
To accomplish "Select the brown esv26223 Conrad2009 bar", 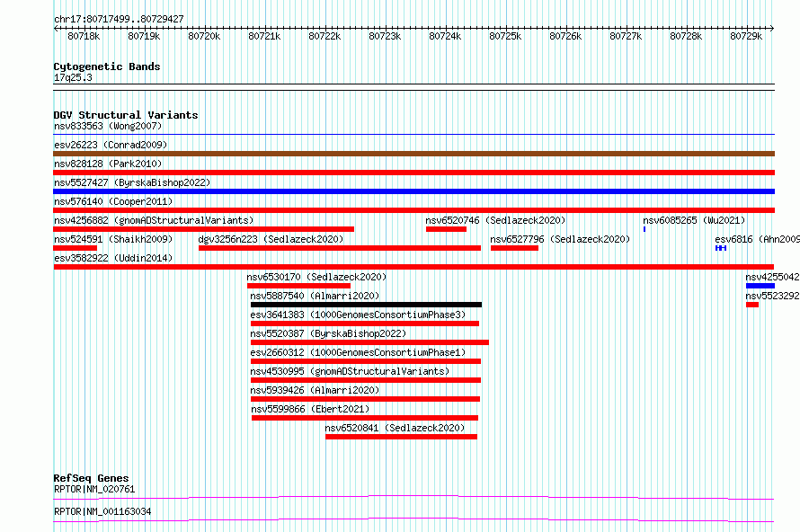I will pos(413,154).
